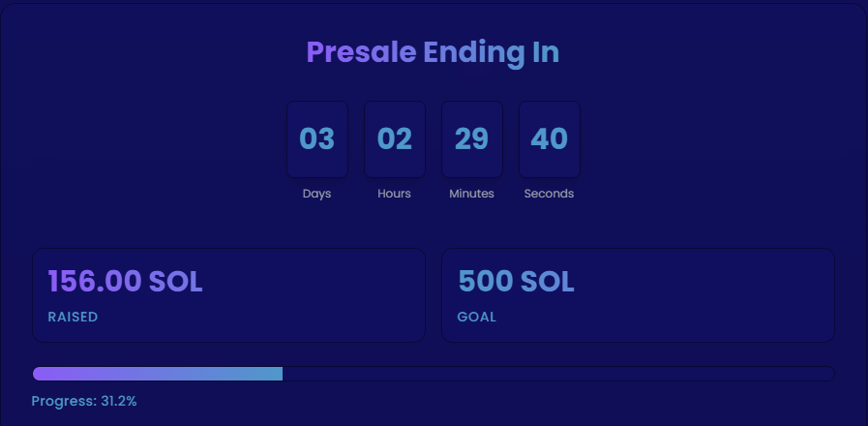Click the 31.2% percentage value
Viewport: 868px width, 426px height.
click(119, 401)
